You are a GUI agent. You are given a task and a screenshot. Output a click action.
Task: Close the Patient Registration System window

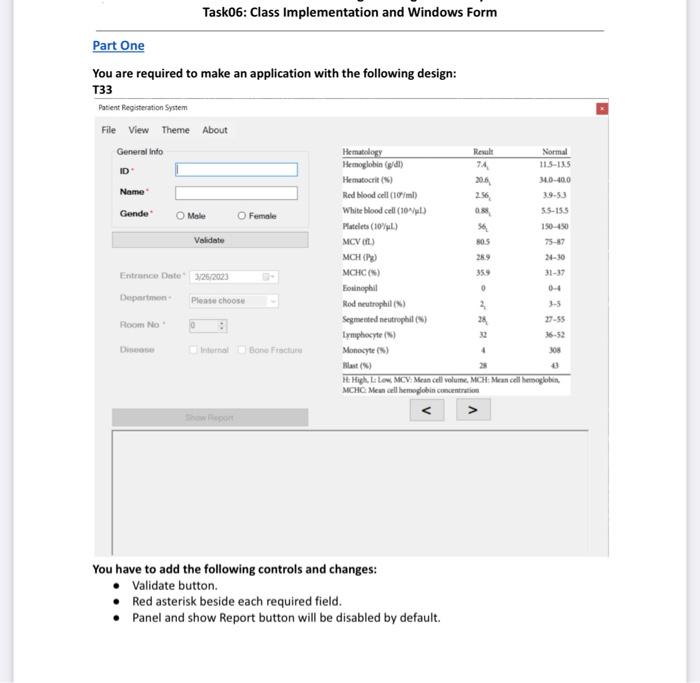[x=602, y=108]
